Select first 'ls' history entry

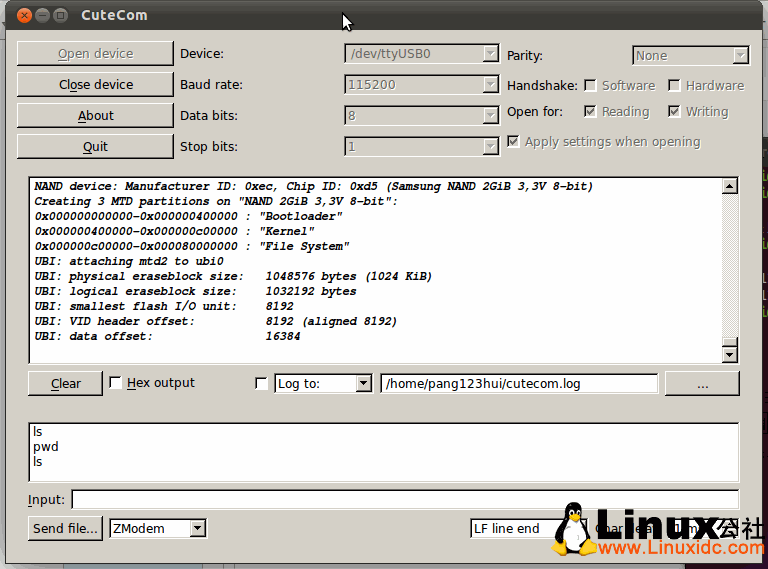click(x=38, y=431)
